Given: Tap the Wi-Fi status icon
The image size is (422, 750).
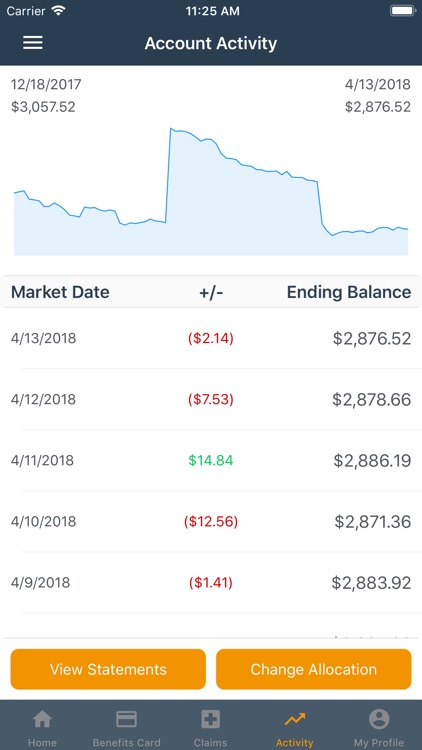Looking at the screenshot, I should tap(59, 11).
